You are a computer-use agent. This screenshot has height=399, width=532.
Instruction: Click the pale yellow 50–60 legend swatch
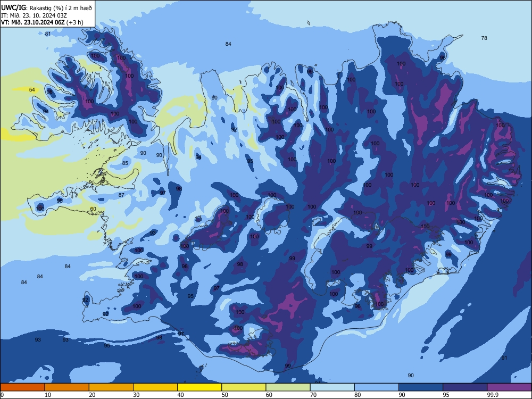coord(244,387)
